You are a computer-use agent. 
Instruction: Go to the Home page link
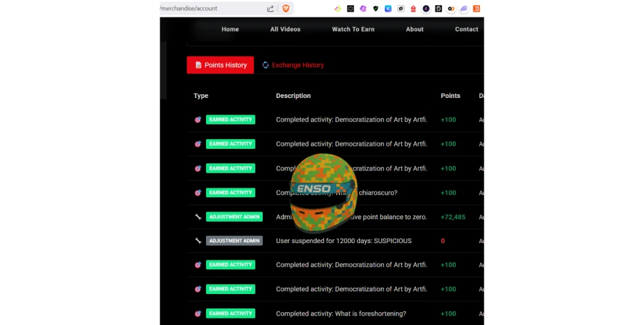tap(230, 29)
